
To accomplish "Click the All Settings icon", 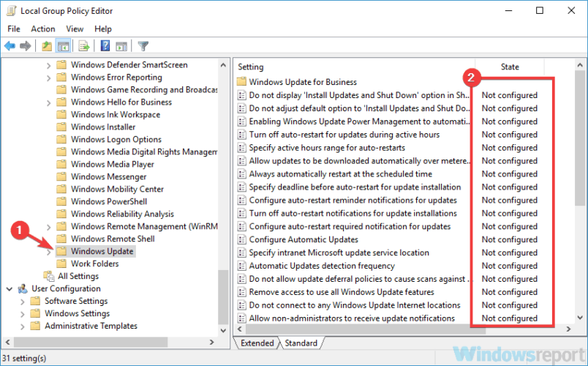I will pos(49,276).
